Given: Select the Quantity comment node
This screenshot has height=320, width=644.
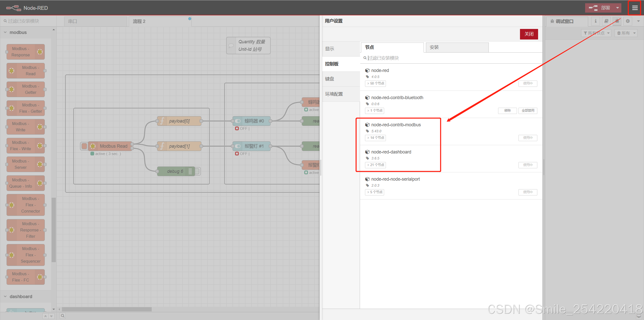Looking at the screenshot, I should tap(248, 46).
